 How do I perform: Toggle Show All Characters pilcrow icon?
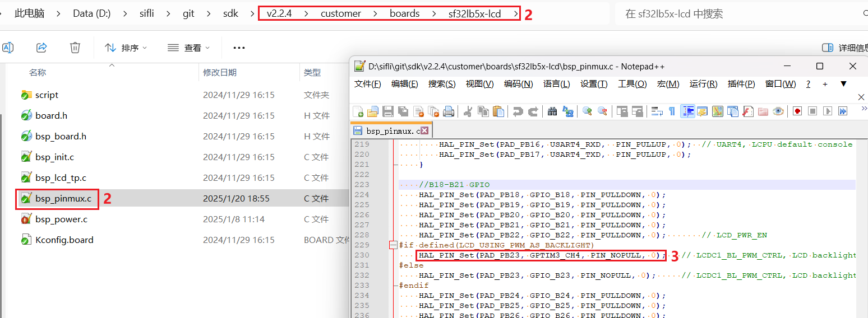(x=672, y=111)
